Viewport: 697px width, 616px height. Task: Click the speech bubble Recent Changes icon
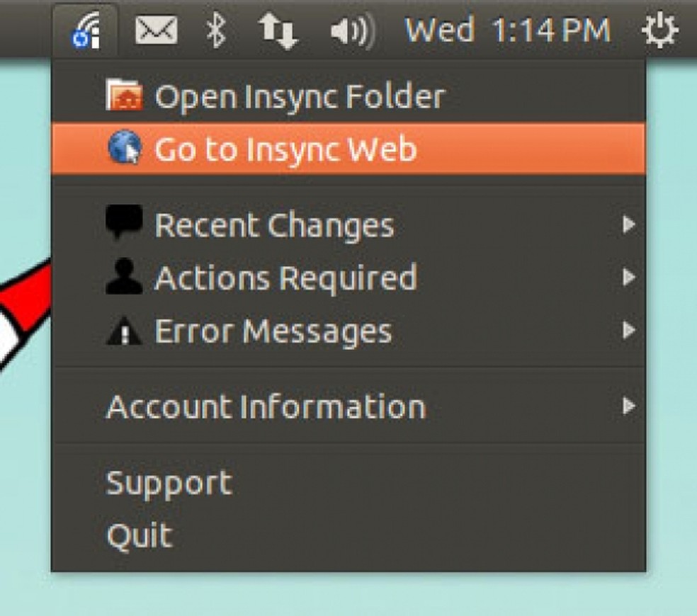point(124,224)
